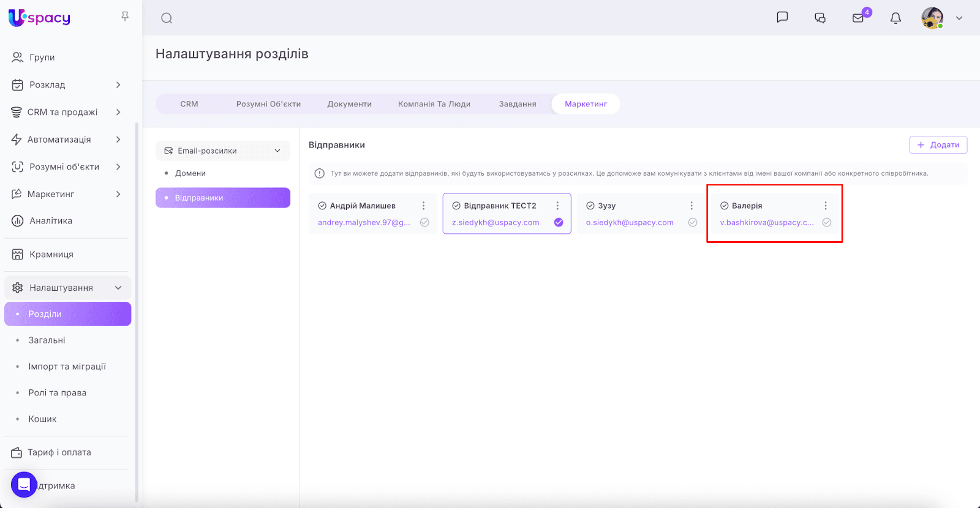Open the support chat bubble button
Screen dimensions: 980x508
24,485
